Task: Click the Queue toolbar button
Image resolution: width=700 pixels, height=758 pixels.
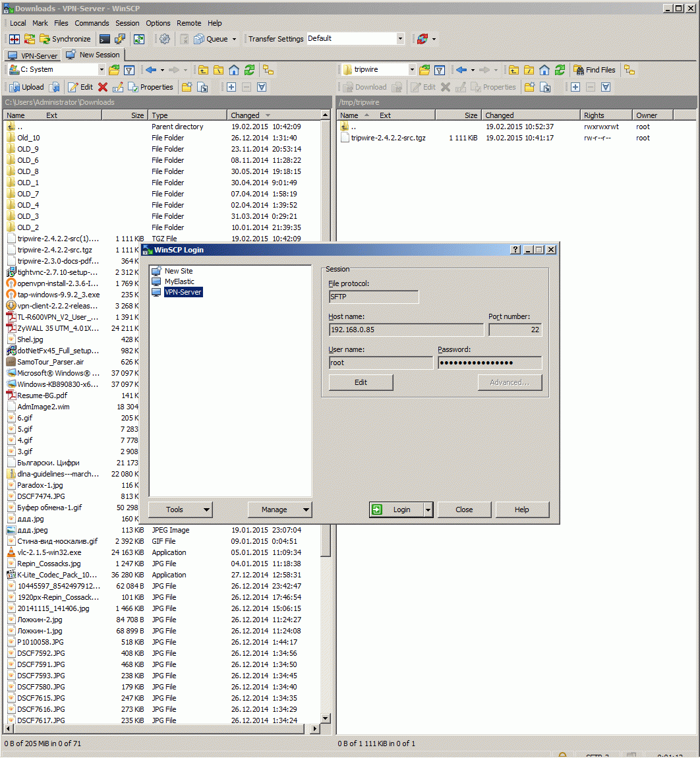Action: click(211, 39)
